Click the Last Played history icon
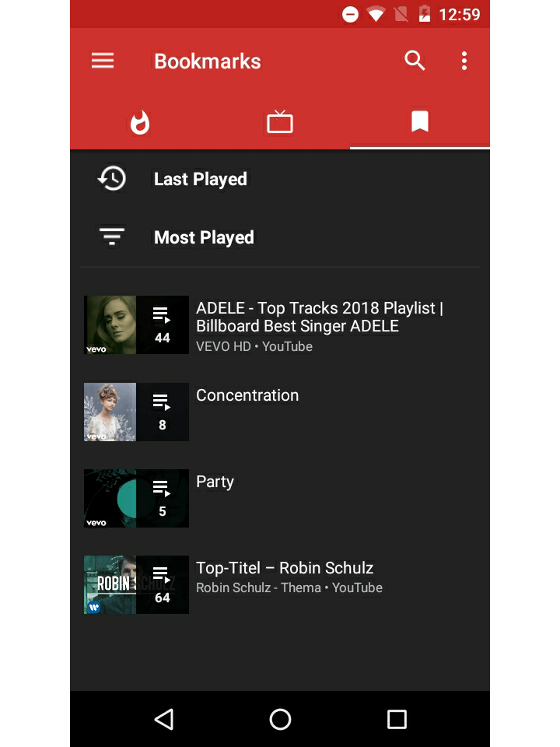 point(112,179)
